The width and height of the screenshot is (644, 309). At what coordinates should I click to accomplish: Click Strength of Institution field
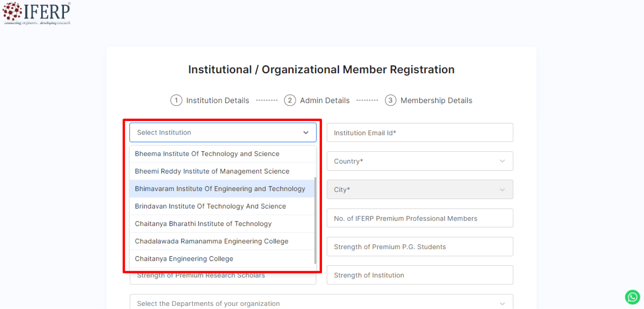point(419,275)
